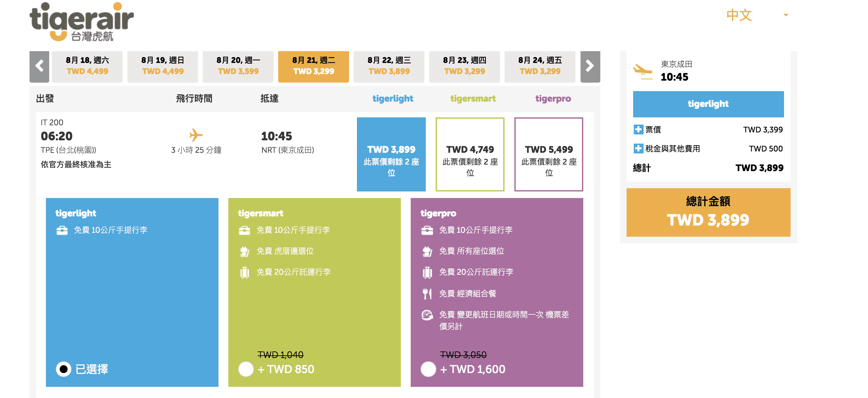Viewport: 868px width, 398px height.
Task: Click 依官方最終核准為主 notice text
Action: (76, 164)
